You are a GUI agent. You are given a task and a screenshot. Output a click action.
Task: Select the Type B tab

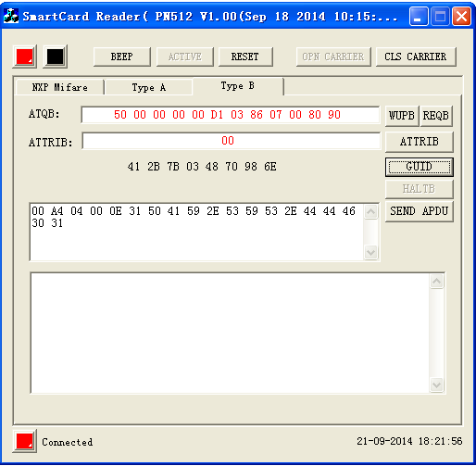click(238, 86)
